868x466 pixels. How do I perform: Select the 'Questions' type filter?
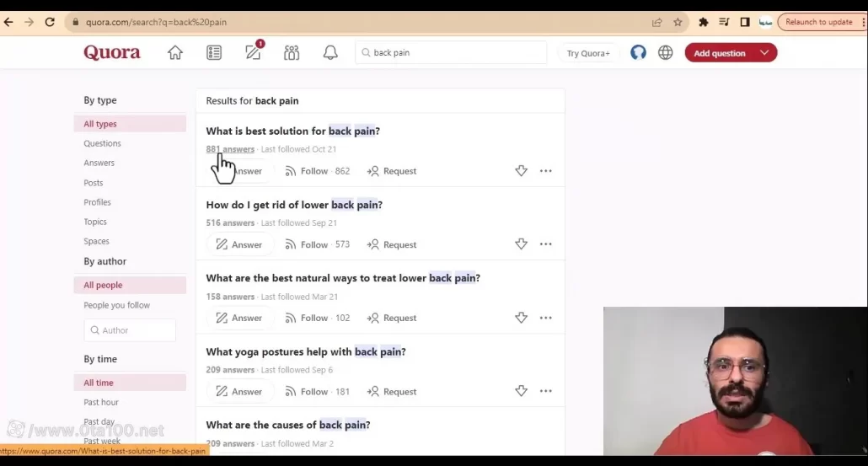tap(102, 143)
